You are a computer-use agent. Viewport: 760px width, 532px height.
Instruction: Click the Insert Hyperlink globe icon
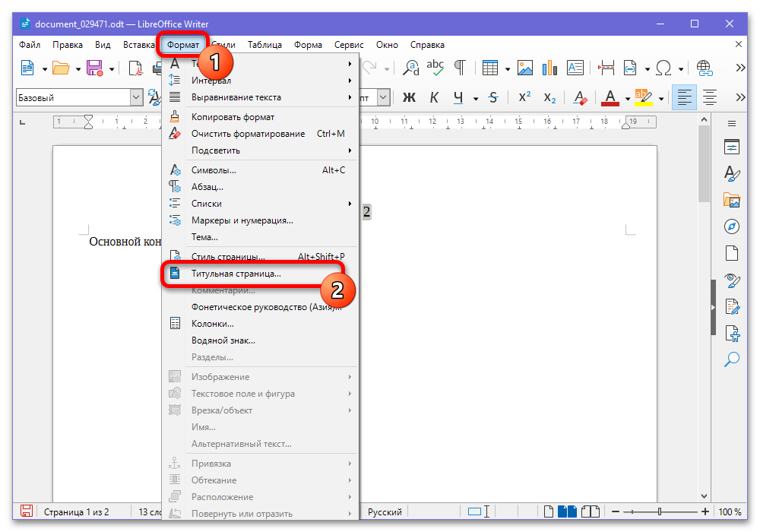click(705, 68)
